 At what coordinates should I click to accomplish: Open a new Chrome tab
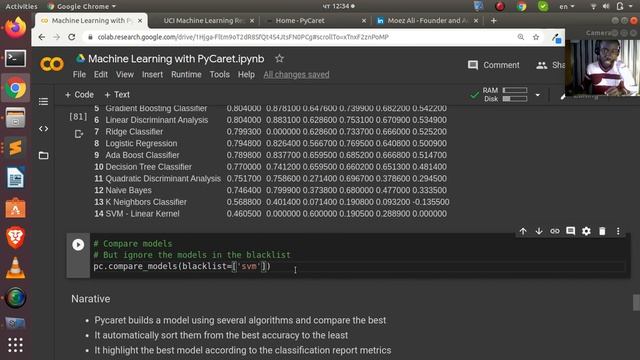493,20
